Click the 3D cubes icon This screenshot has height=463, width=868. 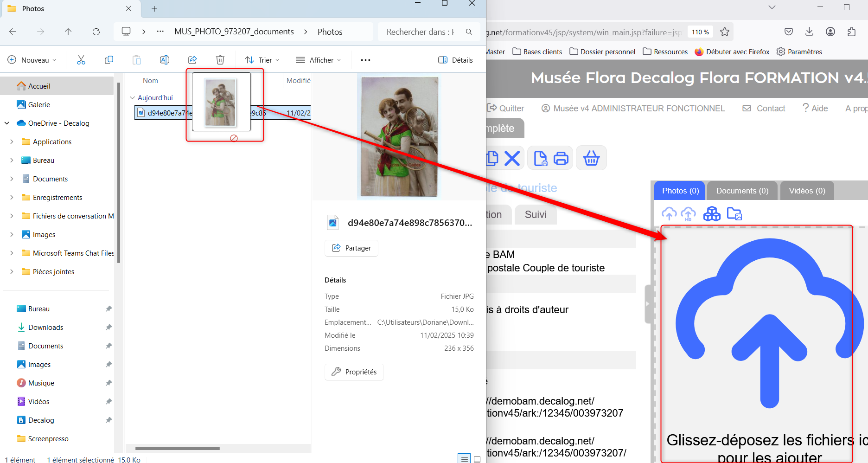(x=712, y=214)
